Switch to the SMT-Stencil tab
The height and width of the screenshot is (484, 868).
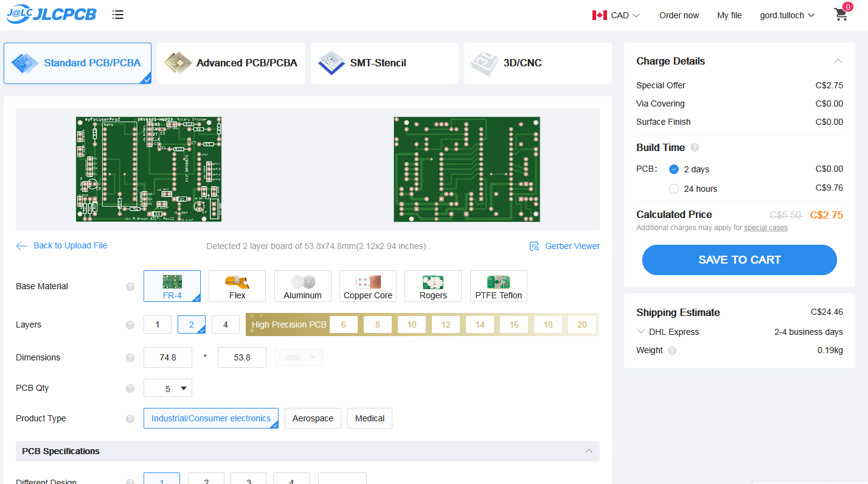tap(384, 63)
